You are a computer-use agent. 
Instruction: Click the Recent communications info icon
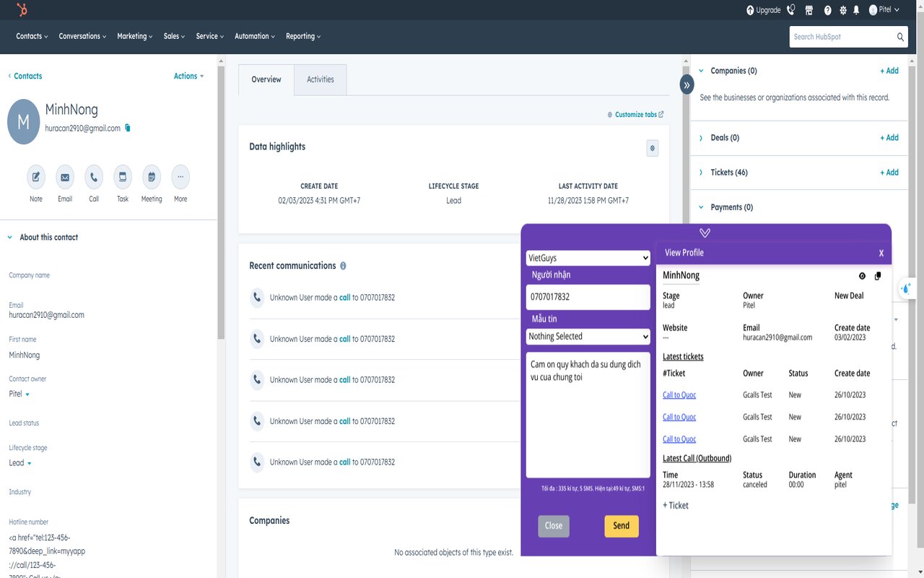click(x=343, y=266)
